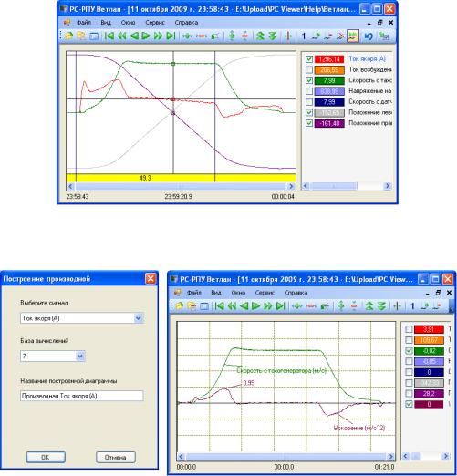The height and width of the screenshot is (476, 457).
Task: Open the Сервис menu in the top window
Action: (155, 23)
